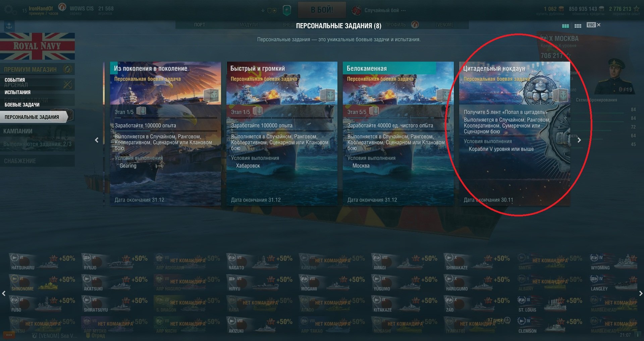
Task: Switch to compact grid view
Action: pos(578,26)
